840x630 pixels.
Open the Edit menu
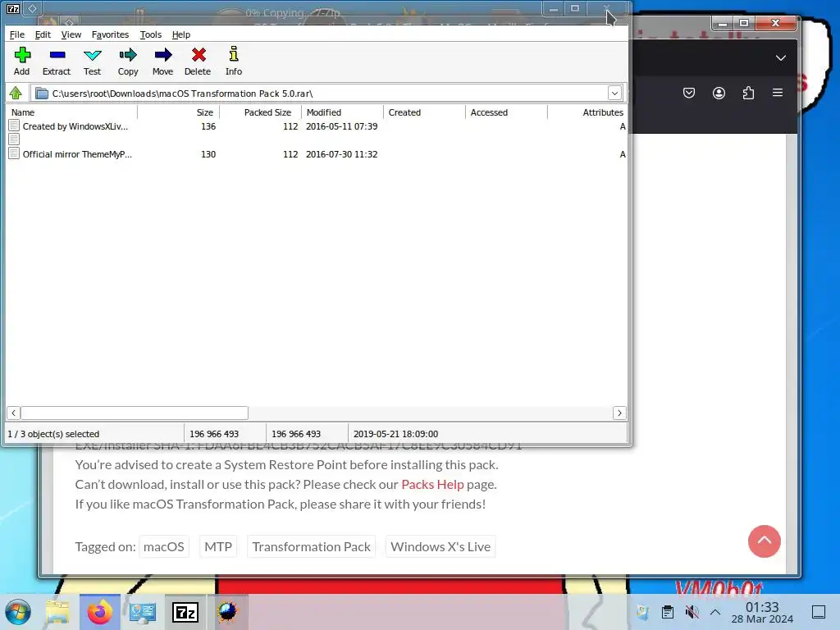(43, 34)
